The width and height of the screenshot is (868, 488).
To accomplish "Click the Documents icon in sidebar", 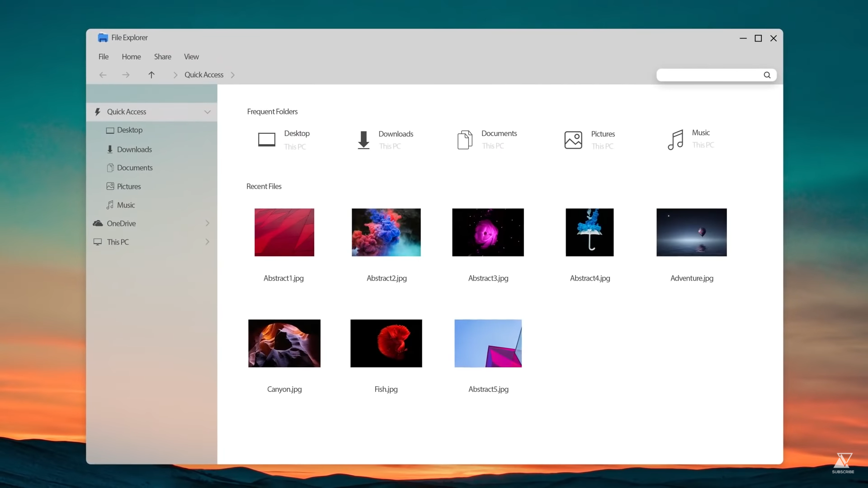I will pyautogui.click(x=110, y=168).
